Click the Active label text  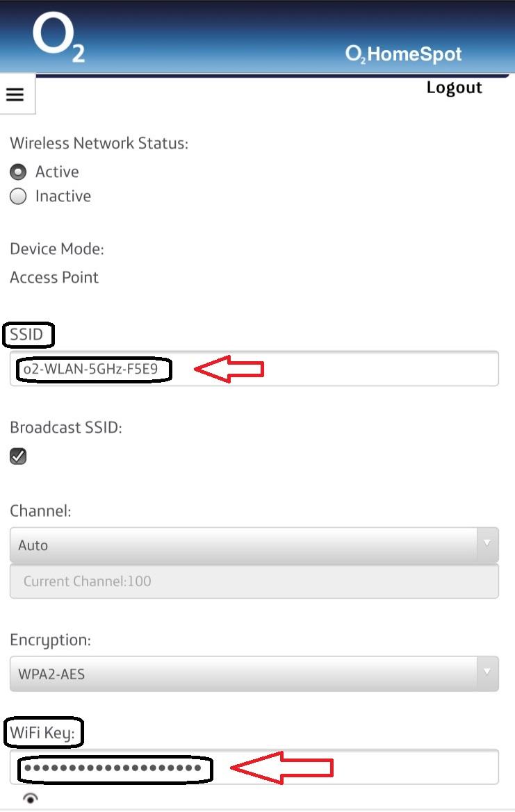click(x=57, y=172)
